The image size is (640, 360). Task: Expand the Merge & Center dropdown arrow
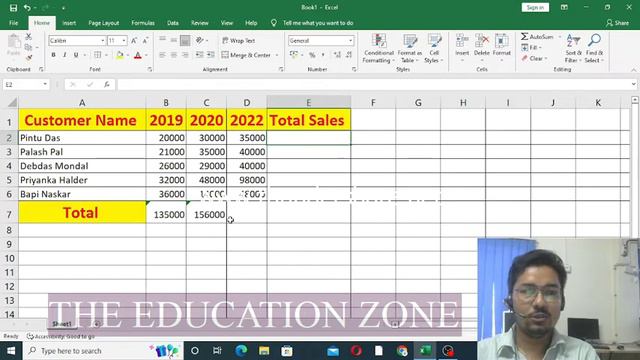point(277,55)
